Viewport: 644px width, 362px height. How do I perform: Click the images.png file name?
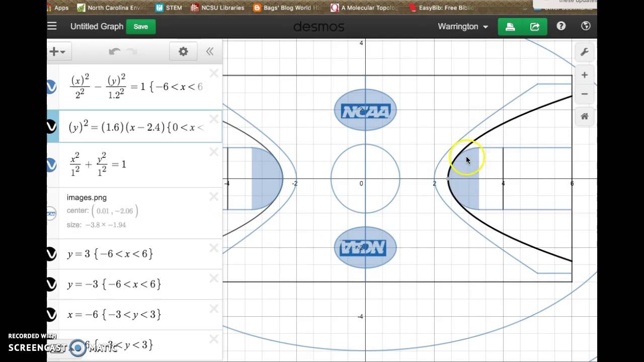(x=87, y=198)
